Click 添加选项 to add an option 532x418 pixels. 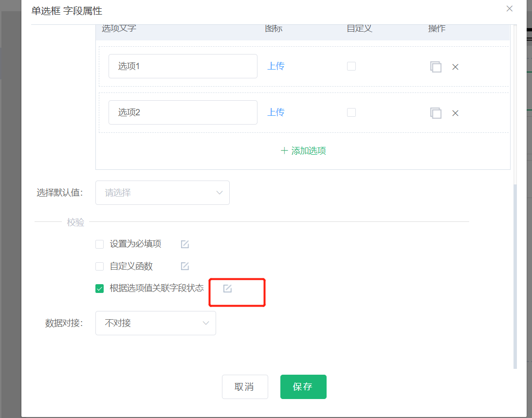(x=303, y=151)
